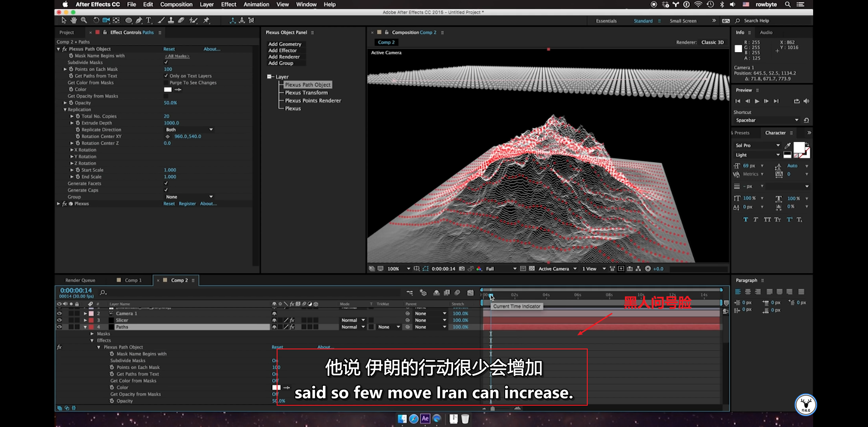Click Add Group in Plexus Object Panel

point(281,63)
